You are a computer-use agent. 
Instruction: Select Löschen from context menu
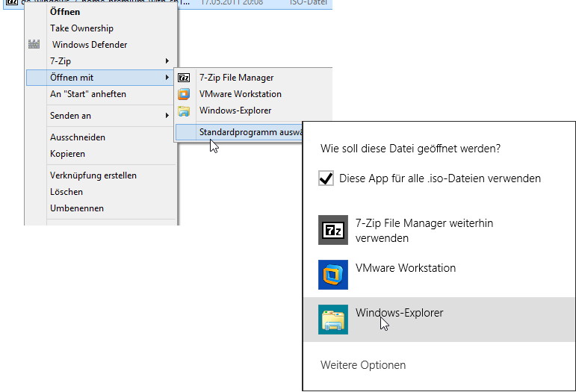66,192
